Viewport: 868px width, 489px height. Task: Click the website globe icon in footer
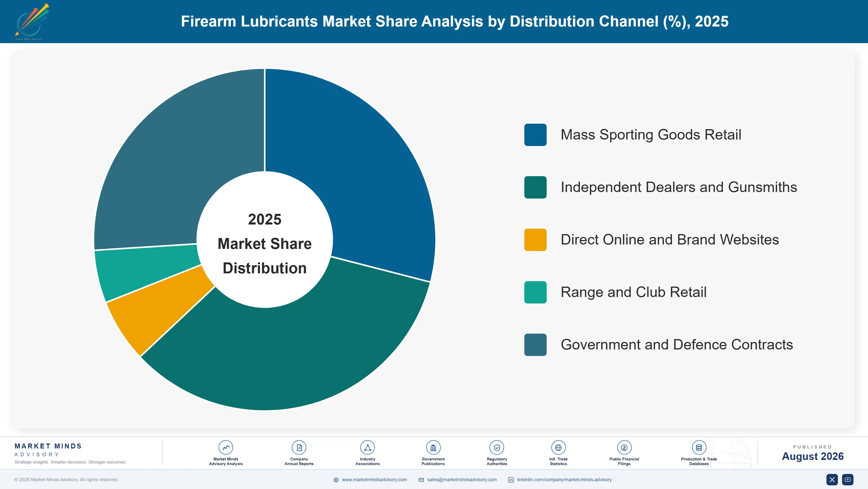[336, 480]
